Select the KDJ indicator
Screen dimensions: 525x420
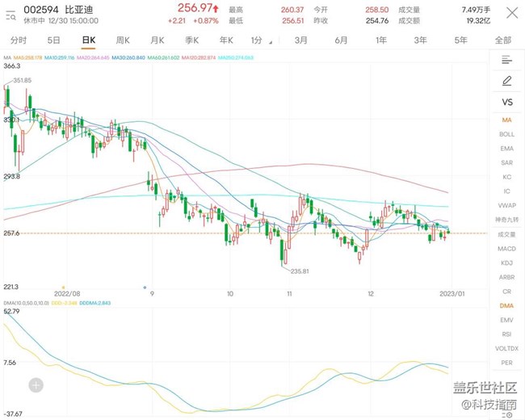[x=506, y=262]
